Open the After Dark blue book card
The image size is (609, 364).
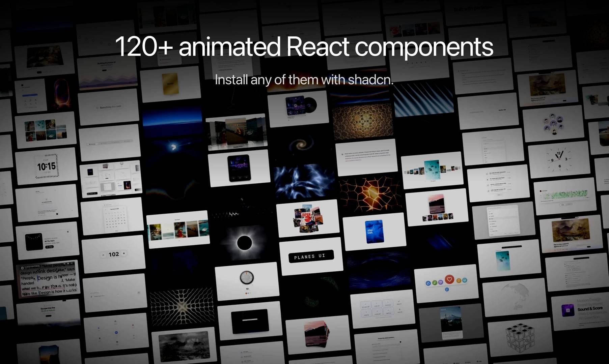[375, 232]
